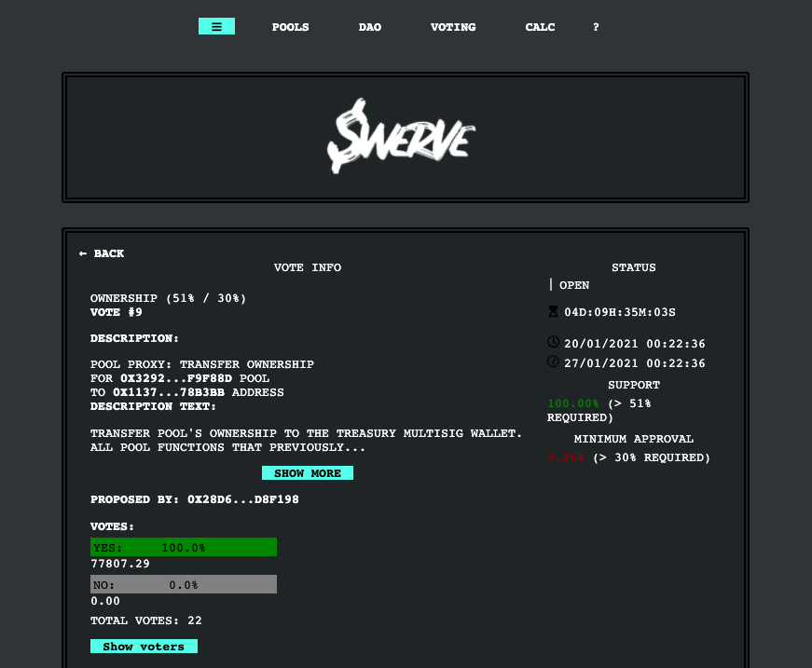
Task: Click the clock icon beside 20/01/2021
Action: click(553, 342)
